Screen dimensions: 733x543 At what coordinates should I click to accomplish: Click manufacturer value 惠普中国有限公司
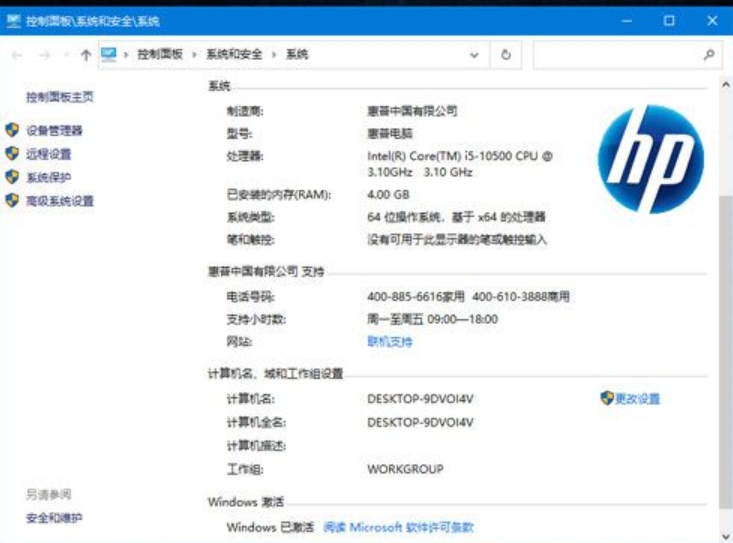(x=412, y=111)
